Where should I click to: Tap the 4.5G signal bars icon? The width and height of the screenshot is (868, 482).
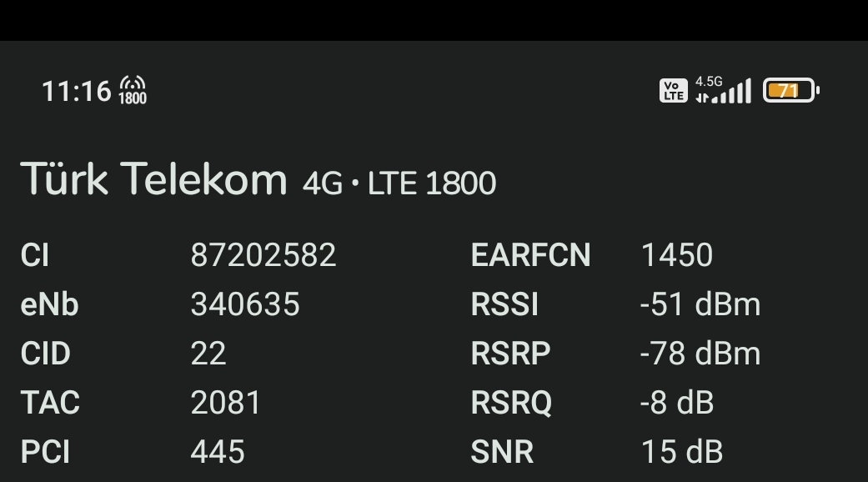click(723, 90)
